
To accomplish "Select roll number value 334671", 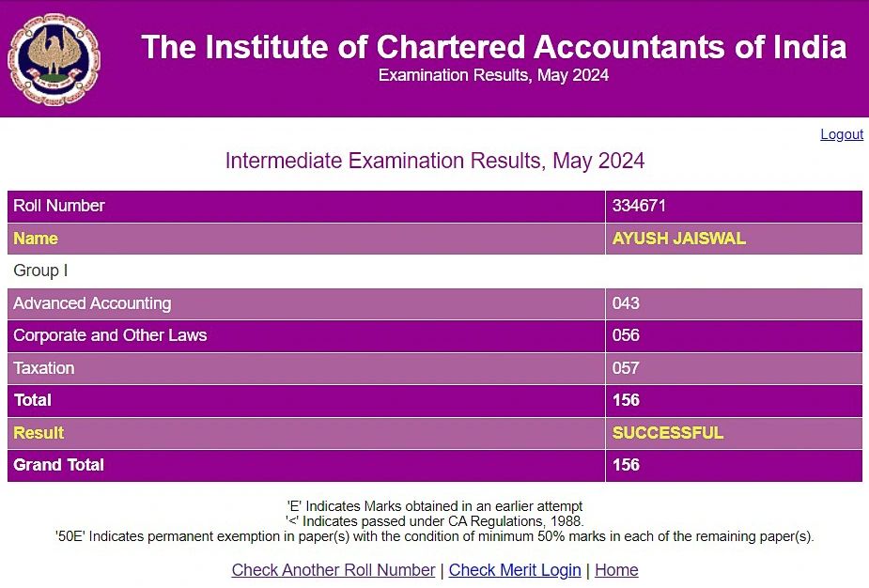I will click(639, 206).
